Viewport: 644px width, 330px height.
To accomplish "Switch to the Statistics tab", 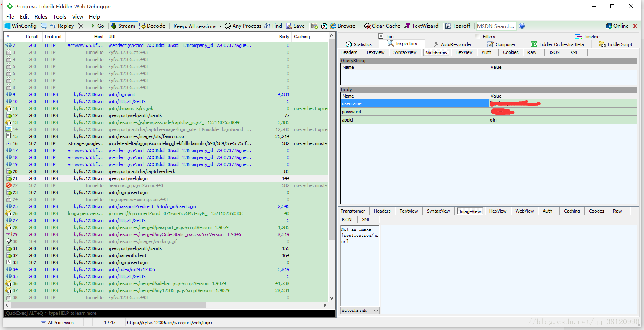I will 358,44.
